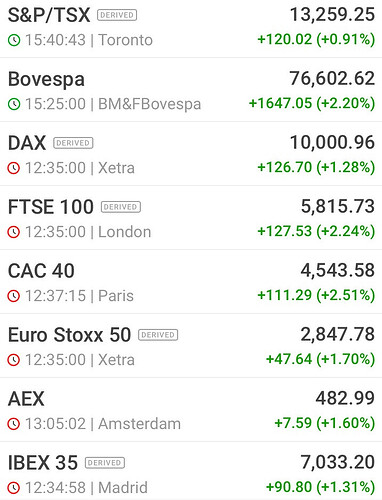Select the DERIVED badge next to DAX
Viewport: 382px width, 500px height.
point(73,143)
